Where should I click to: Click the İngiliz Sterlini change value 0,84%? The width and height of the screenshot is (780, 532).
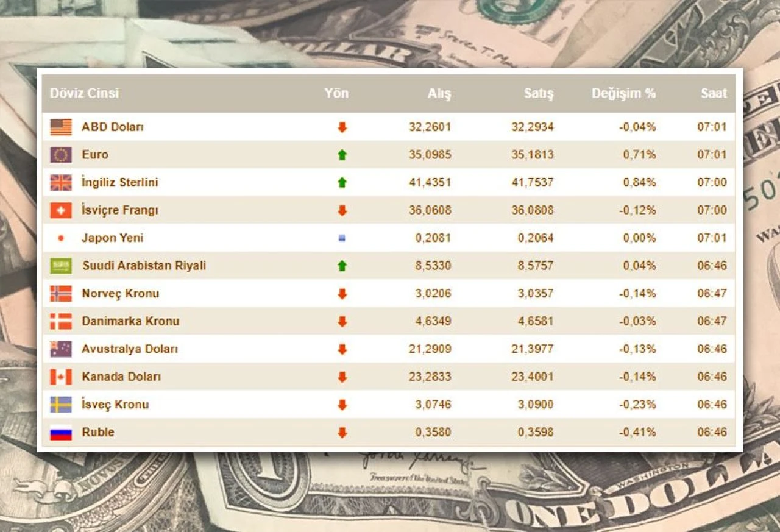point(639,183)
